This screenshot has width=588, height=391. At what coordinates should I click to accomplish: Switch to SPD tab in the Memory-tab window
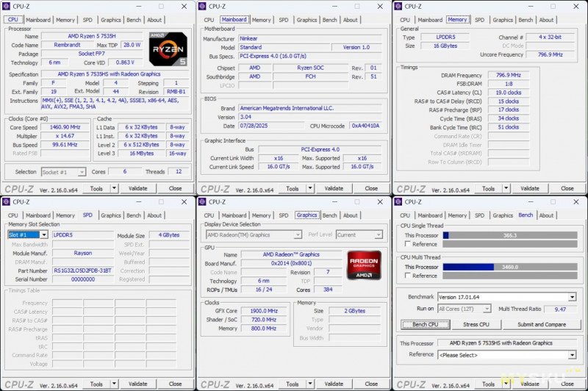coord(480,20)
